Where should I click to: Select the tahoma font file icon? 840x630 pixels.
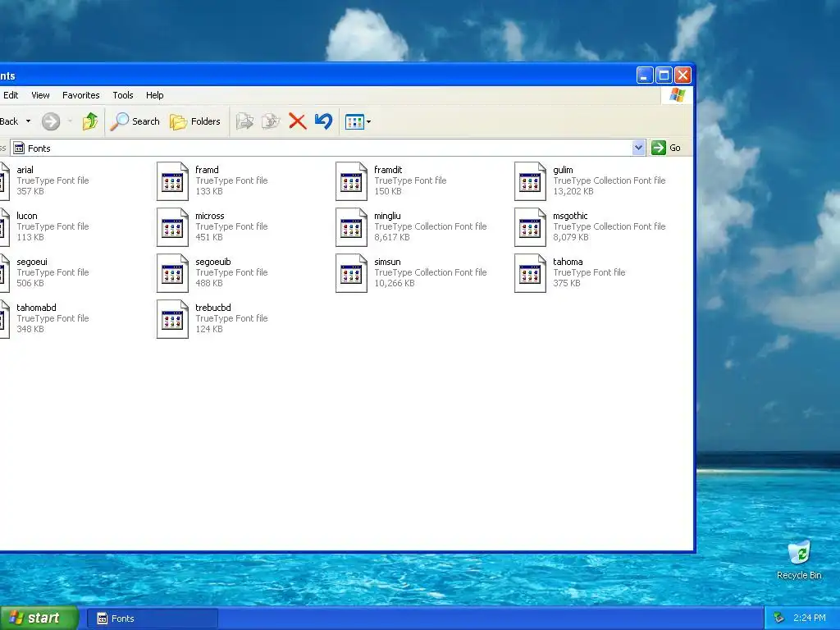point(531,274)
